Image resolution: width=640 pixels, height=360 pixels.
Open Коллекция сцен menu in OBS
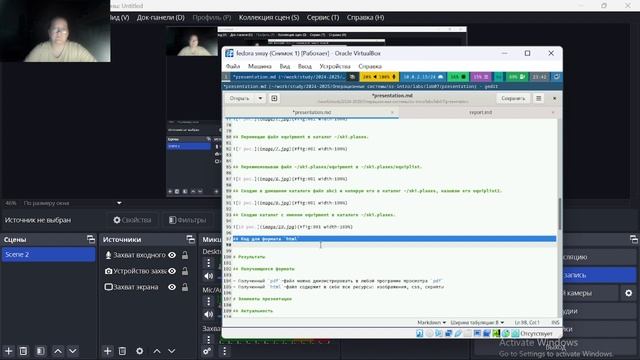pos(269,18)
